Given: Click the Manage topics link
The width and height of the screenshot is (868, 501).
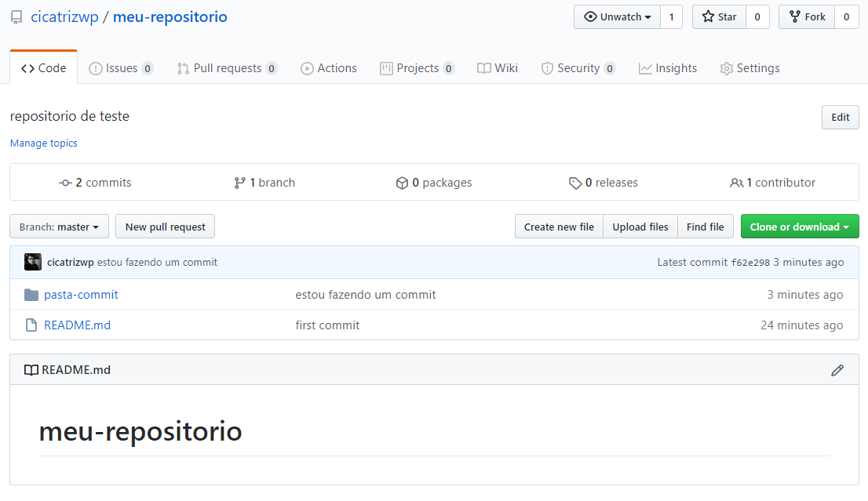Looking at the screenshot, I should [44, 143].
